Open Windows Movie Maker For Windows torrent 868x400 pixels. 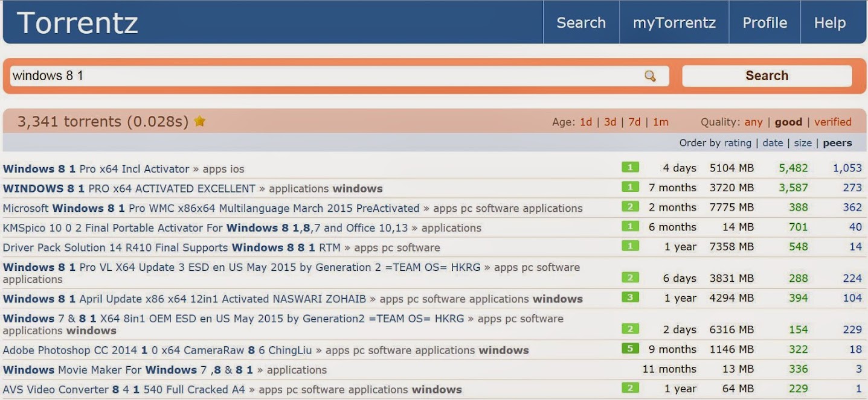click(x=128, y=370)
